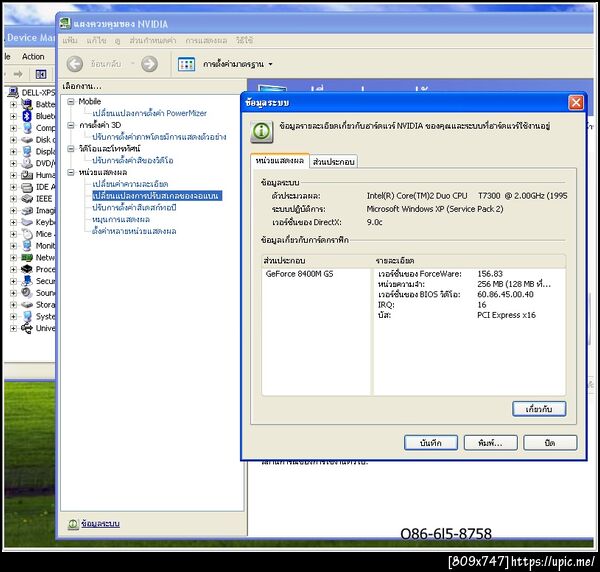Open the PowerMizer settings link
Image resolution: width=600 pixels, height=572 pixels.
149,113
